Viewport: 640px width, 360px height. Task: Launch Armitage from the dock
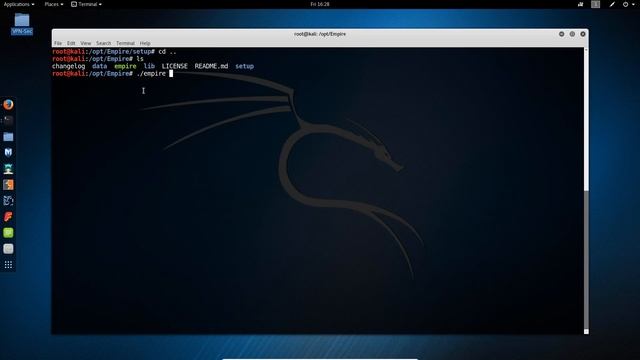coord(8,169)
